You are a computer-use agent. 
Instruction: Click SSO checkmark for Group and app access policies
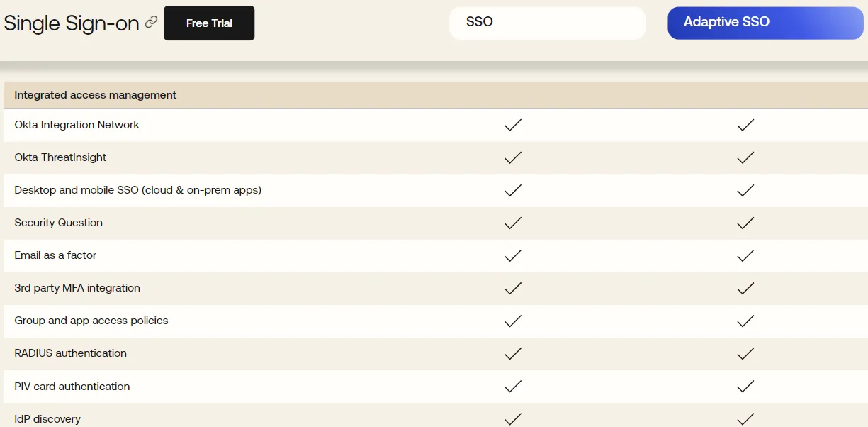pos(513,321)
